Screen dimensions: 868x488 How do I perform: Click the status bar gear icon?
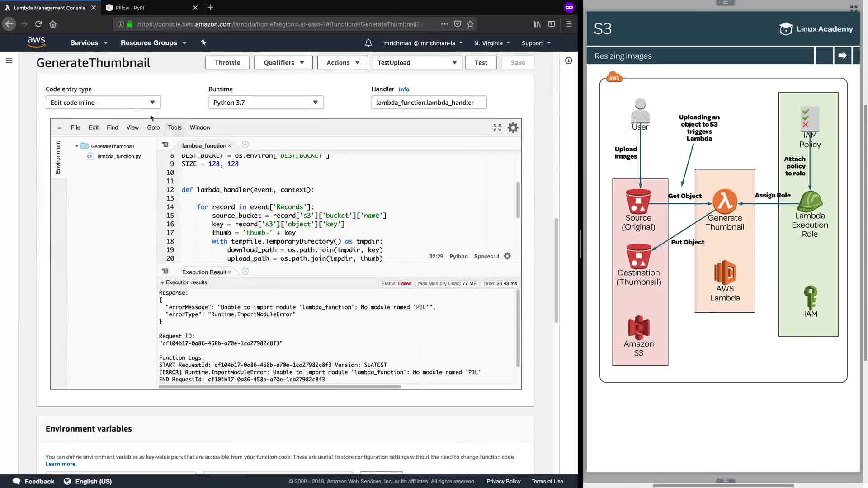pos(507,256)
